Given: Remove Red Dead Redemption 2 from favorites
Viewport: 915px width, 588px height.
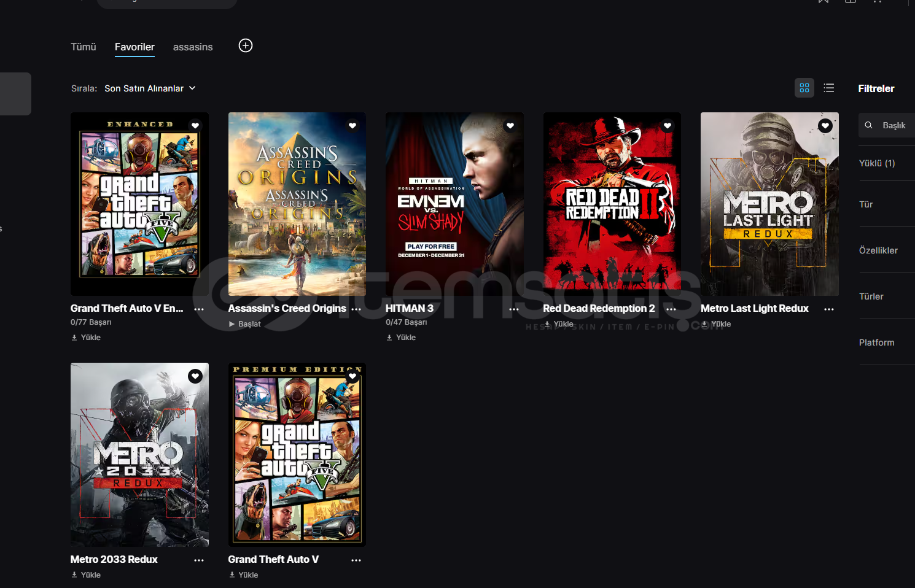Looking at the screenshot, I should click(668, 126).
